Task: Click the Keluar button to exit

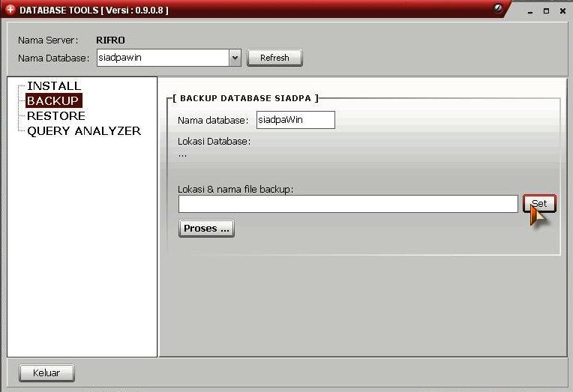Action: click(x=46, y=373)
